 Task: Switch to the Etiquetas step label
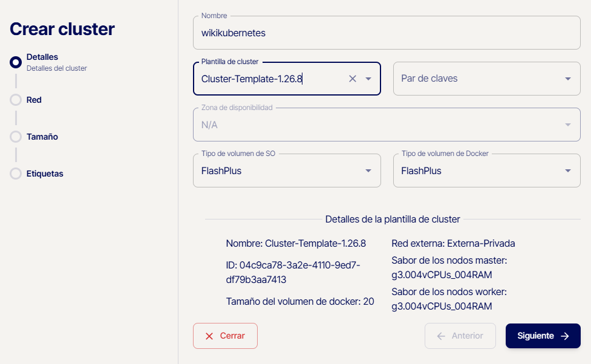pyautogui.click(x=45, y=174)
